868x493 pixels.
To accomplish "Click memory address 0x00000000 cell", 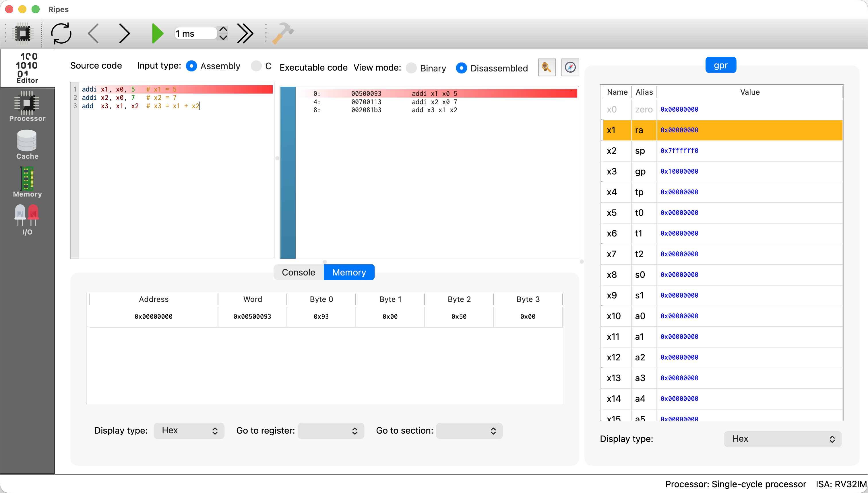I will point(153,317).
